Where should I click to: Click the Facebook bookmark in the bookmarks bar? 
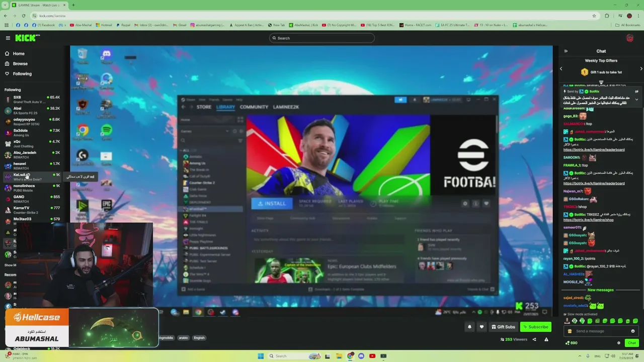click(43, 25)
